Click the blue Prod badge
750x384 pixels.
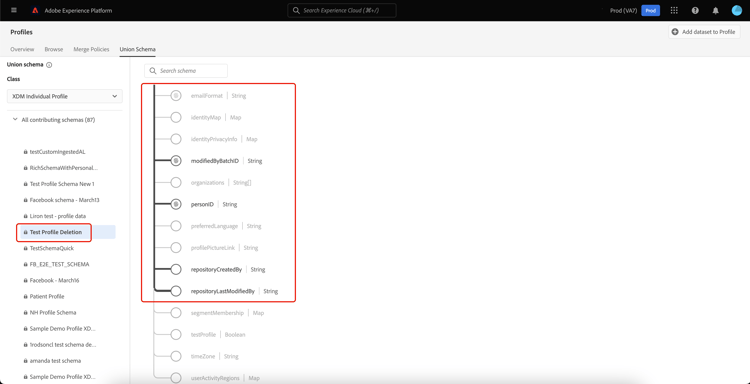[x=651, y=11]
